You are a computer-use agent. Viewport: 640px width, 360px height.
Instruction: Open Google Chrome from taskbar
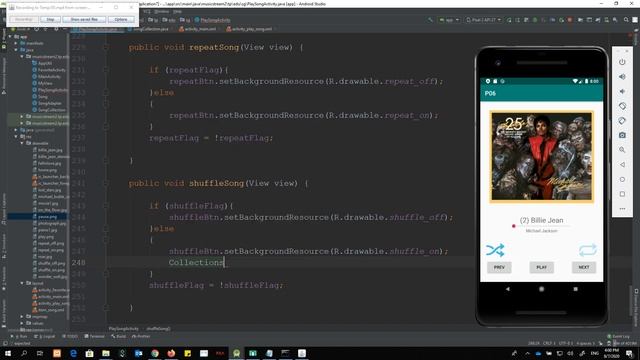[x=155, y=353]
